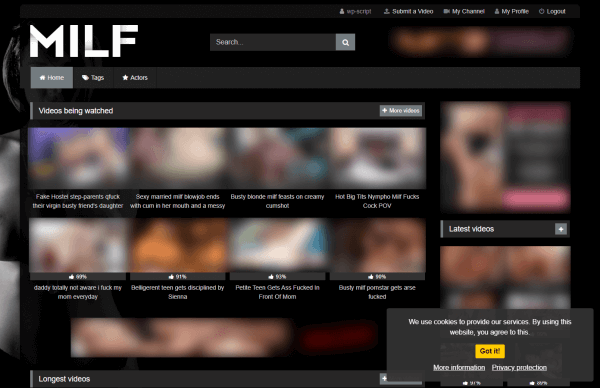Focus the Search input field

[x=273, y=42]
